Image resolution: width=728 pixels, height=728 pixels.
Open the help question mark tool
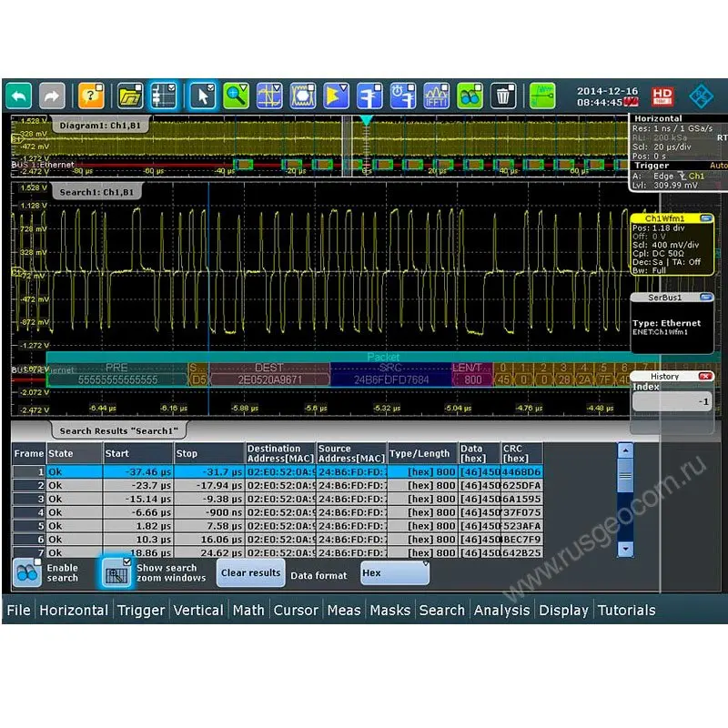(91, 95)
